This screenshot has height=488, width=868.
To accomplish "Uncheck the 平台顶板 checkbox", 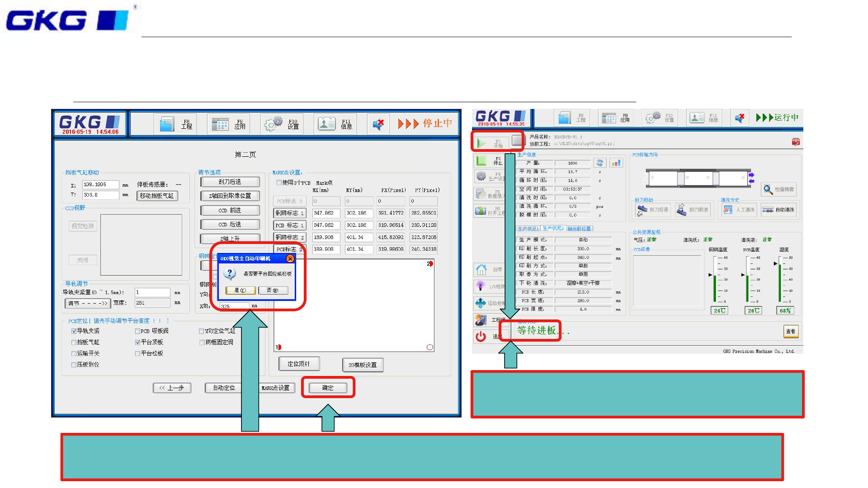I will (x=137, y=343).
